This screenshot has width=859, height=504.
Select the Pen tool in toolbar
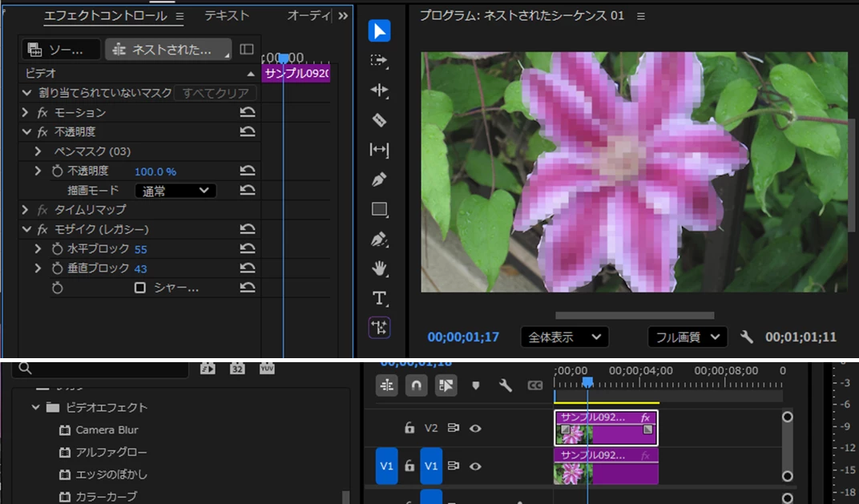[379, 179]
